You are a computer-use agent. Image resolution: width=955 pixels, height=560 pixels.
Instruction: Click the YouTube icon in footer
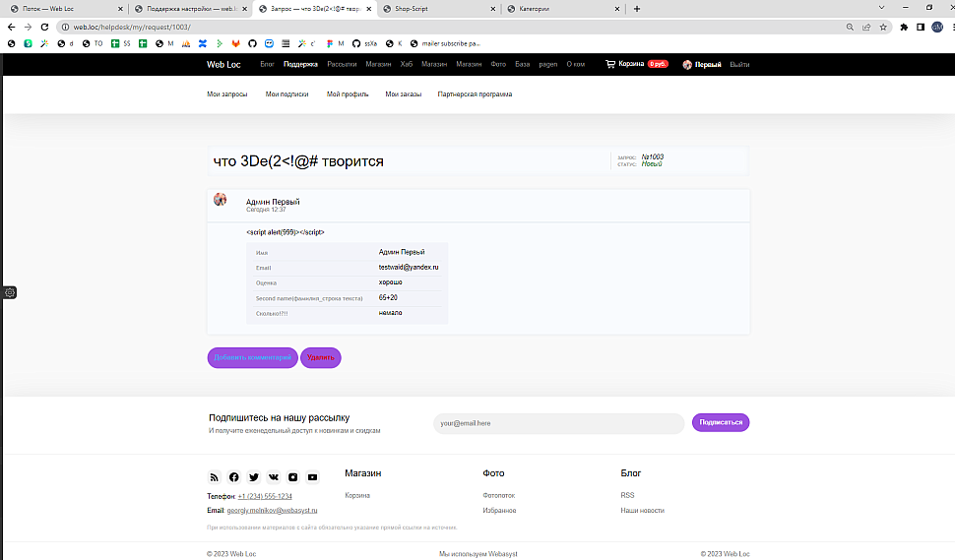[312, 477]
